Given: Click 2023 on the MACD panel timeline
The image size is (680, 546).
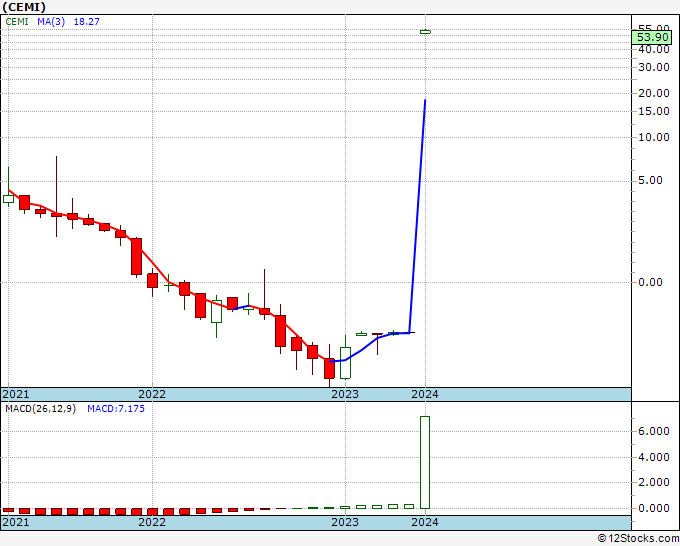Looking at the screenshot, I should pyautogui.click(x=345, y=522).
